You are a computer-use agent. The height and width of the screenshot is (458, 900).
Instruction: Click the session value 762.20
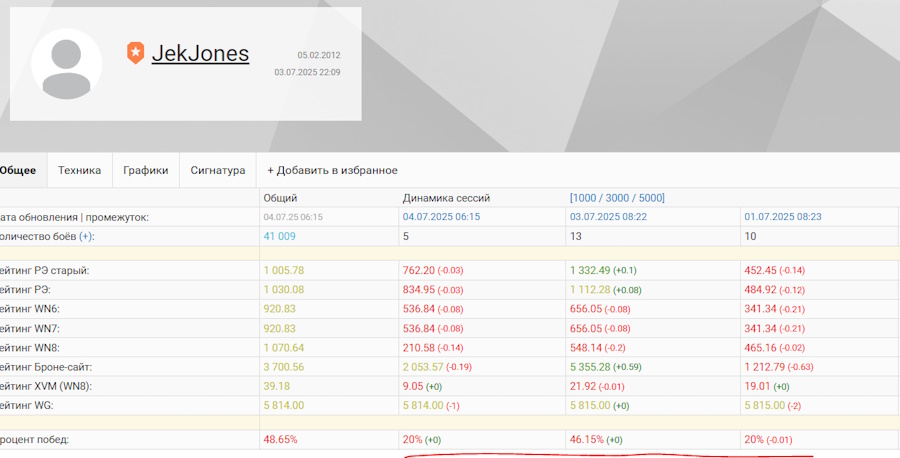pos(419,270)
